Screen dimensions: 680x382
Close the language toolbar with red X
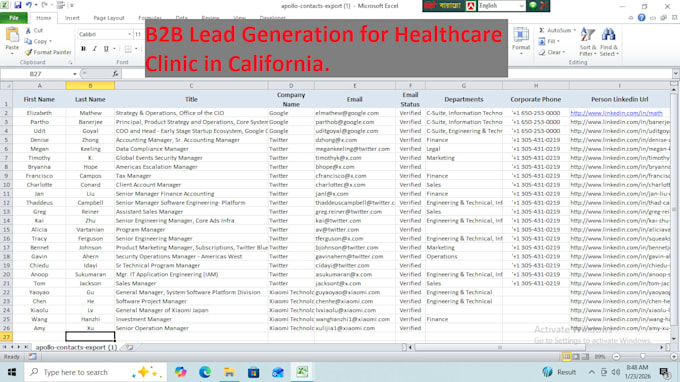pos(543,6)
